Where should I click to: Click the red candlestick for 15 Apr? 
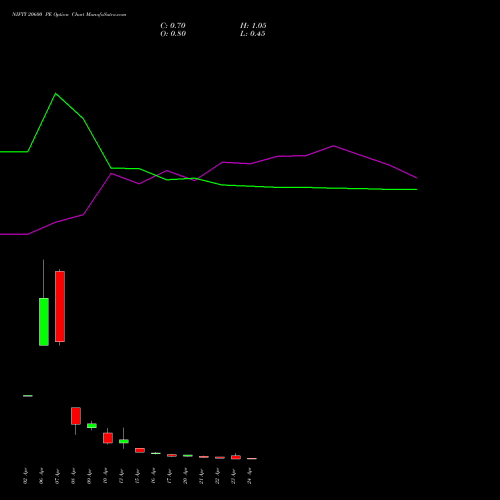140,450
